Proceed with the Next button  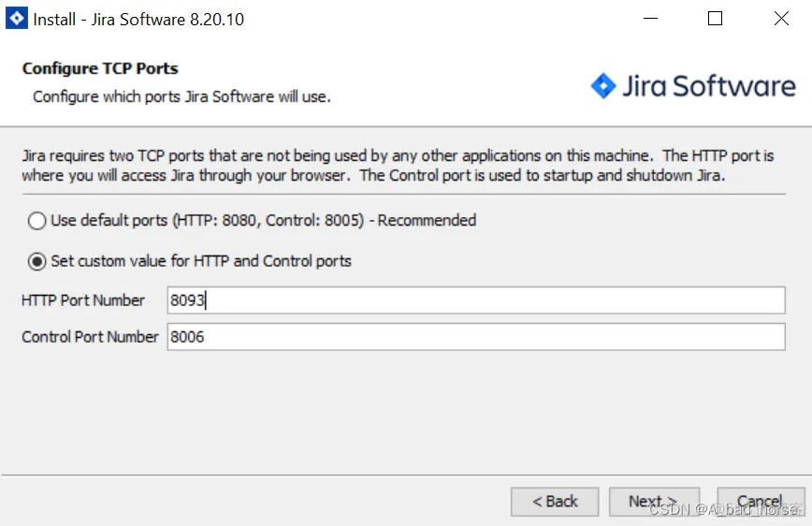pos(654,502)
